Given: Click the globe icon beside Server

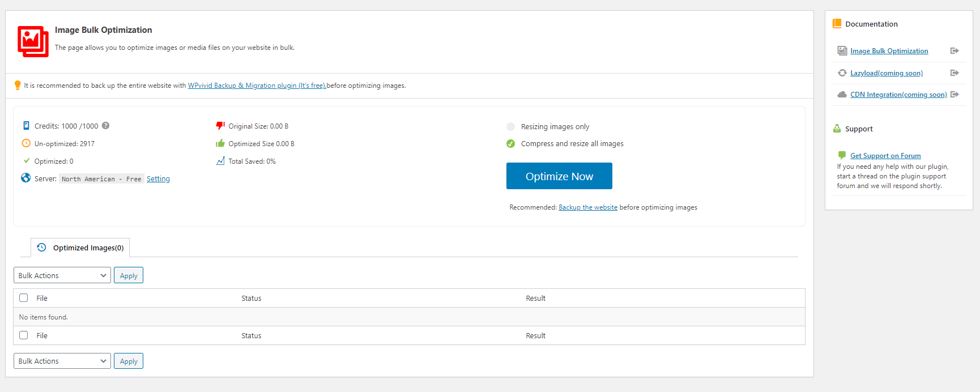Looking at the screenshot, I should (25, 178).
